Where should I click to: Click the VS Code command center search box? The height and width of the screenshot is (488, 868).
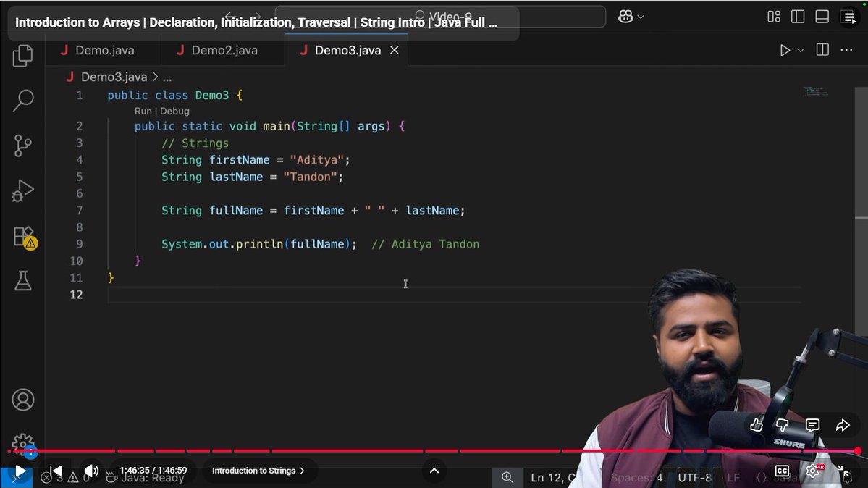440,16
